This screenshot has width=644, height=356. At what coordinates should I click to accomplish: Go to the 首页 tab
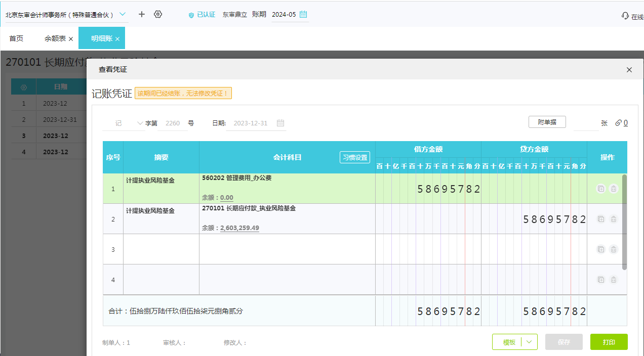coord(16,38)
